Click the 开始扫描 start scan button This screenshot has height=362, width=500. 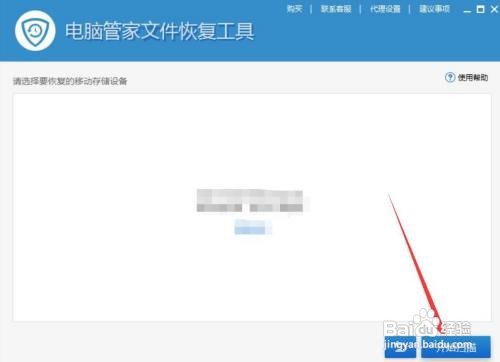tap(456, 347)
